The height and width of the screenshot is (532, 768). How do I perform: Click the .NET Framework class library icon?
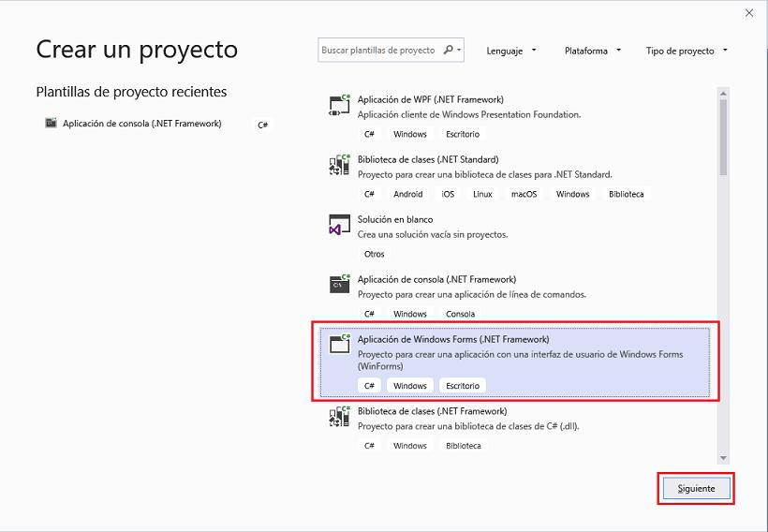(339, 417)
